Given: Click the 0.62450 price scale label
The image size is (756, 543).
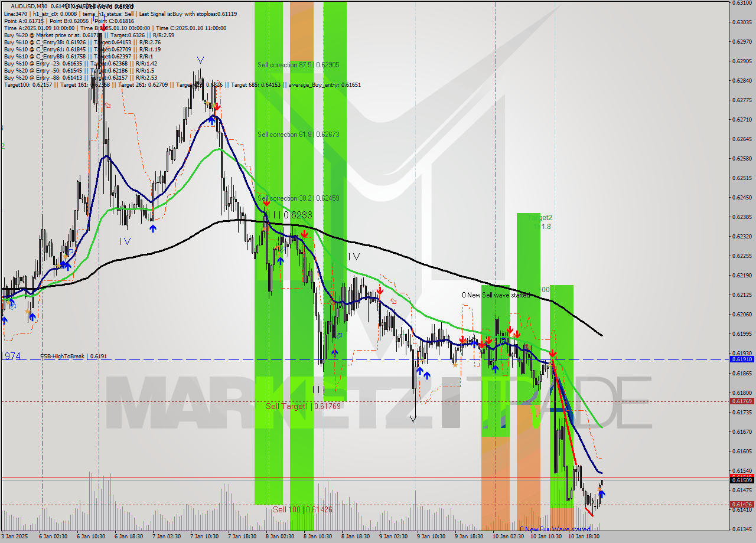Looking at the screenshot, I should click(742, 197).
